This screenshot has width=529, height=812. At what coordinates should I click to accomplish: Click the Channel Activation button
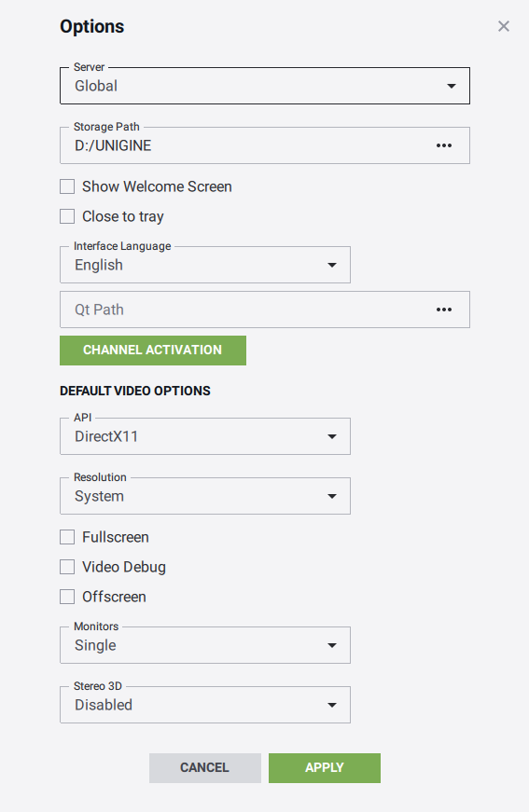[153, 351]
